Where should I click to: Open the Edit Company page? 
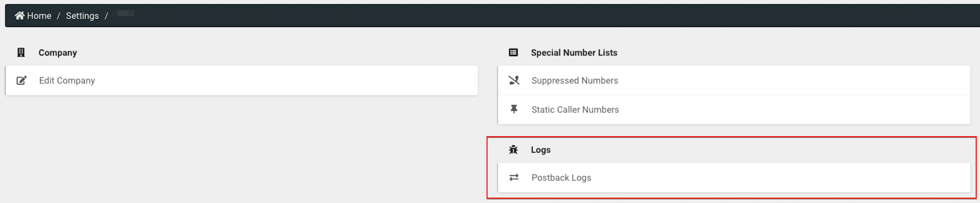67,80
